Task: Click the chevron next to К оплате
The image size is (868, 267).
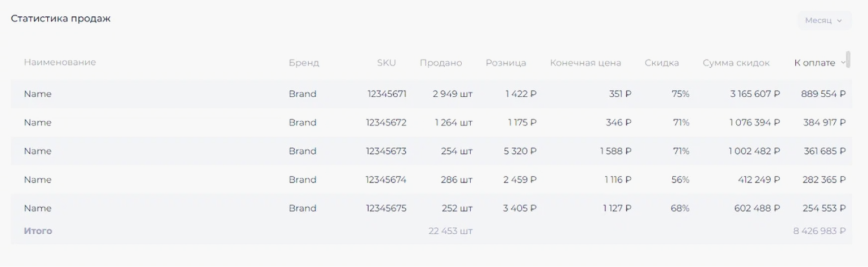Action: pyautogui.click(x=843, y=63)
